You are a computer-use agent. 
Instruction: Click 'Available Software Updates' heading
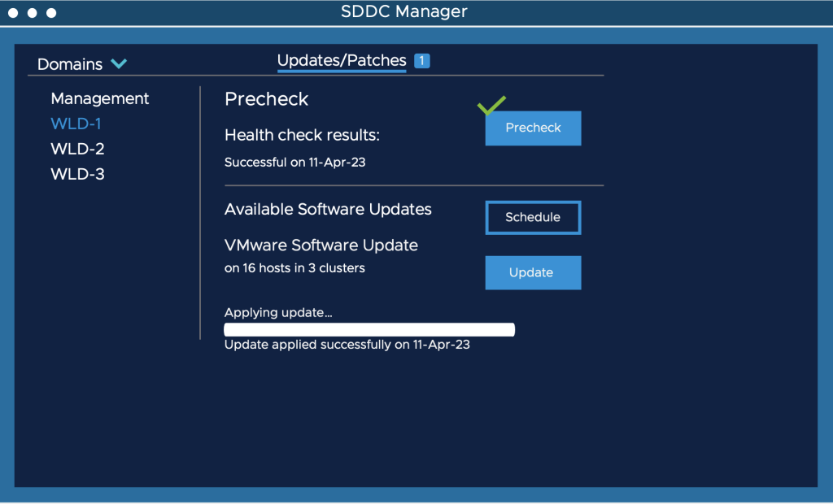coord(328,209)
